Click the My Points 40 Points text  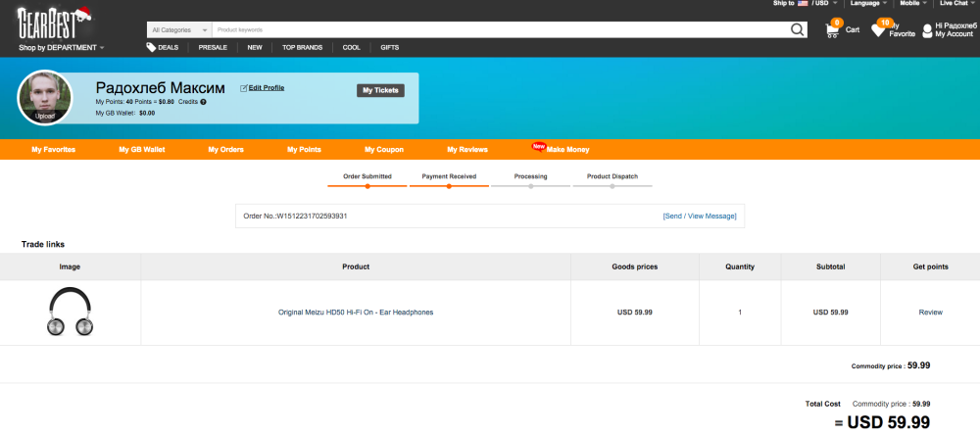tap(134, 101)
